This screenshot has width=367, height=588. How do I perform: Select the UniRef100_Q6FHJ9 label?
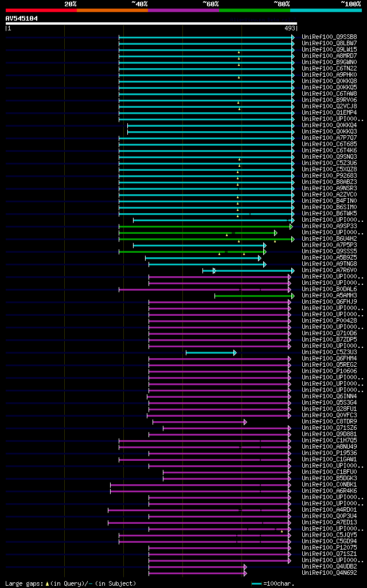tap(330, 301)
